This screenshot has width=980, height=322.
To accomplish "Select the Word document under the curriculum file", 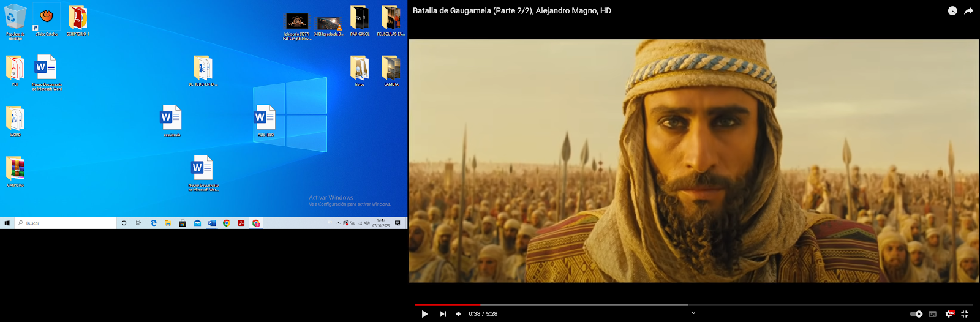I will (203, 173).
